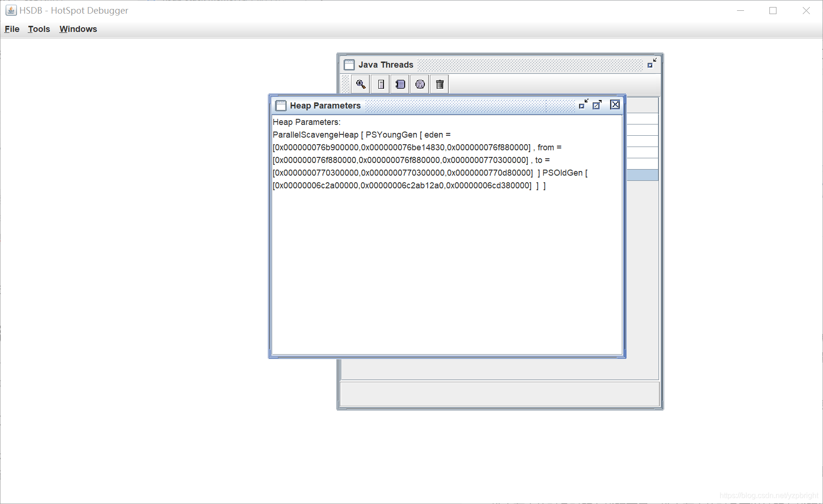Screen dimensions: 823x504
Task: Close the HSDB HotSpot Debugger window
Action: (806, 10)
